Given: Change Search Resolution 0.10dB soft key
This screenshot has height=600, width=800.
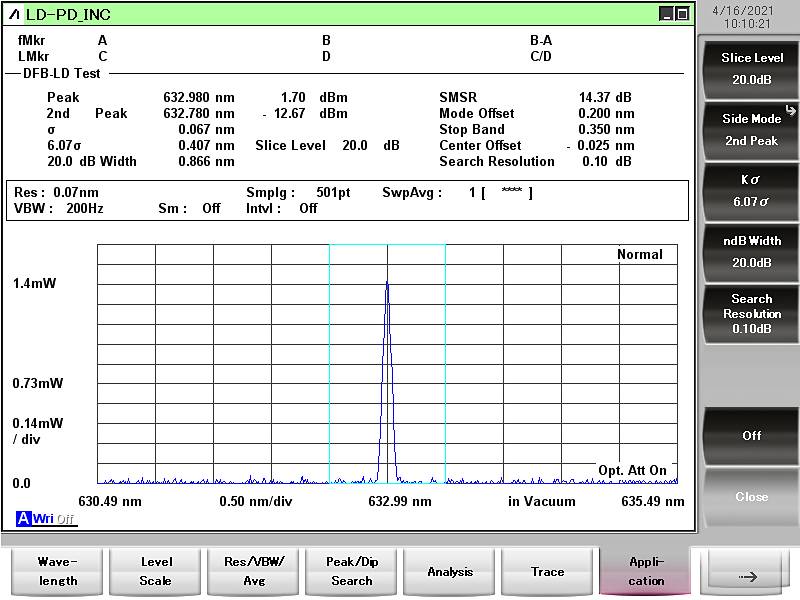Looking at the screenshot, I should pos(751,313).
